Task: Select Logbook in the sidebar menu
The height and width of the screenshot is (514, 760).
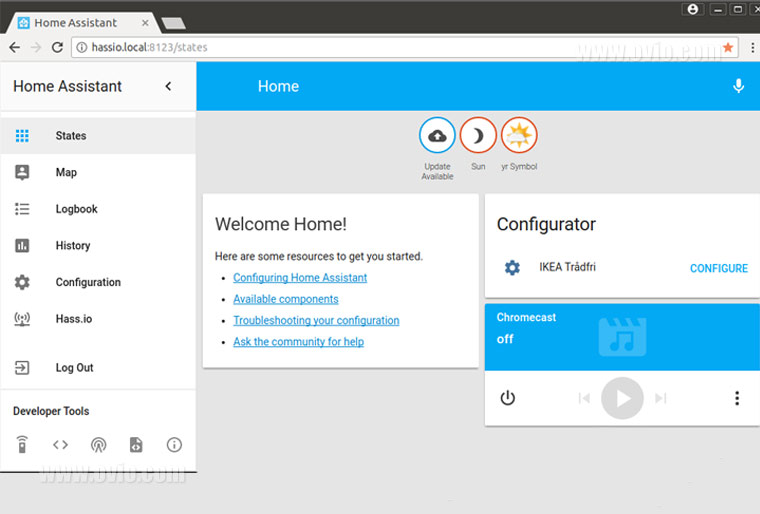Action: [x=98, y=209]
